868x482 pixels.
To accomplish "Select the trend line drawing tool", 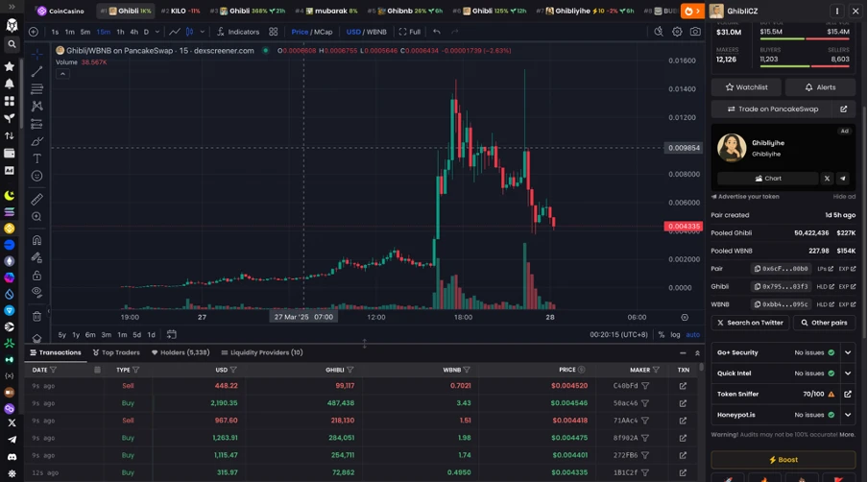I will (x=36, y=71).
